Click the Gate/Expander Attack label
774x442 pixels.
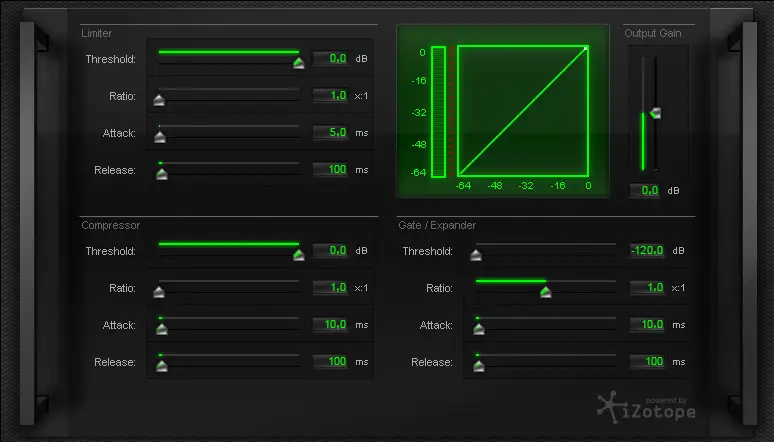[436, 325]
